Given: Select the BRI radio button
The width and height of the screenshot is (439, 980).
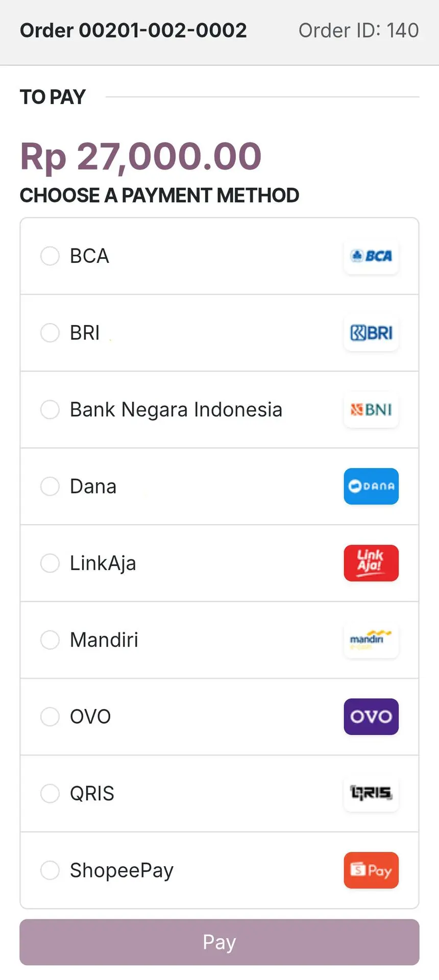Looking at the screenshot, I should click(50, 333).
